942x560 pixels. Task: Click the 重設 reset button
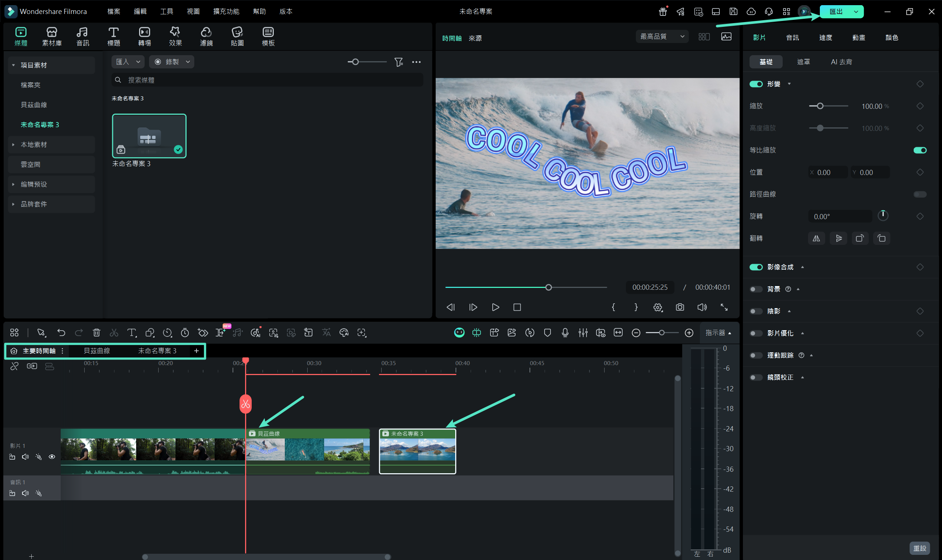(x=919, y=548)
